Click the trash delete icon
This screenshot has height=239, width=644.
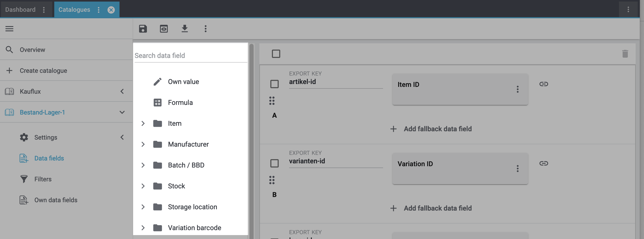tap(625, 54)
